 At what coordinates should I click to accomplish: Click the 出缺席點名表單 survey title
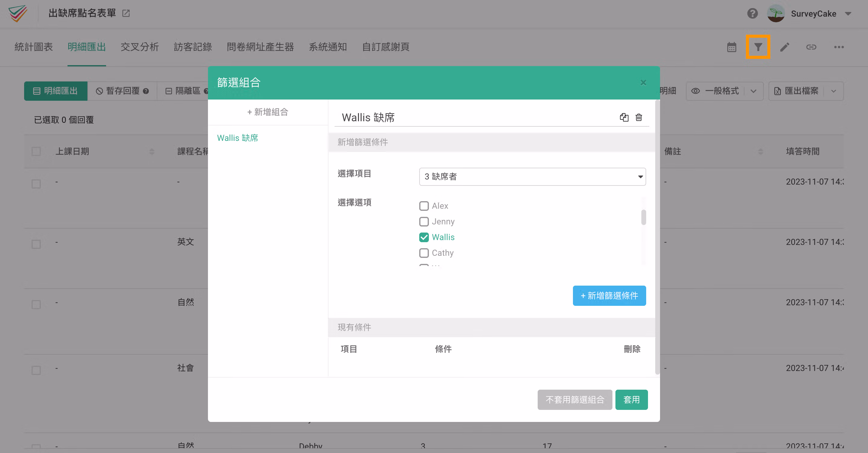click(x=82, y=14)
